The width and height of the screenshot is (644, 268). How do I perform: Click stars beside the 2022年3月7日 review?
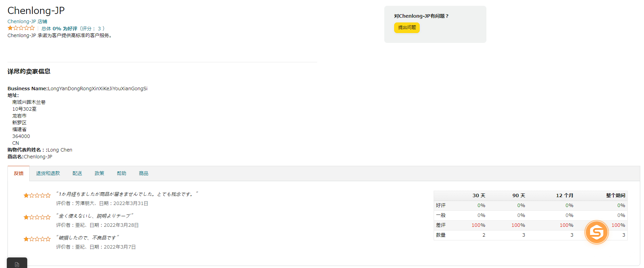click(x=37, y=239)
